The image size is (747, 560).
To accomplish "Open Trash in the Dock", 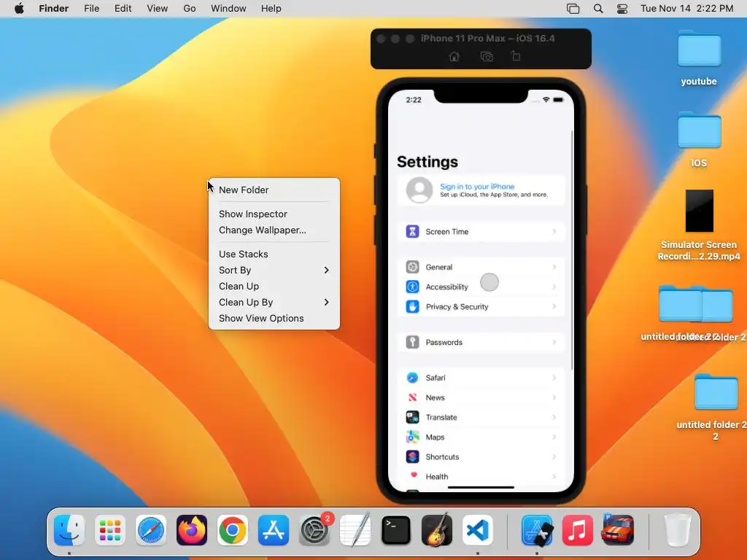I will pyautogui.click(x=678, y=530).
